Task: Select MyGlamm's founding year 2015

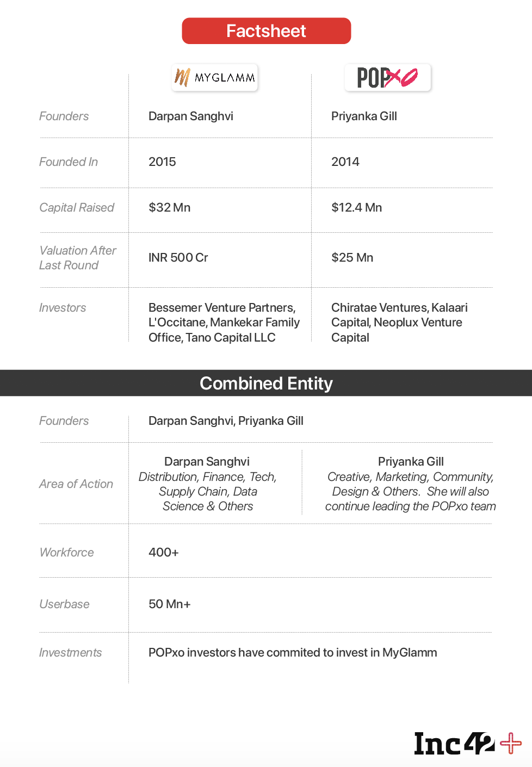Action: pos(162,162)
